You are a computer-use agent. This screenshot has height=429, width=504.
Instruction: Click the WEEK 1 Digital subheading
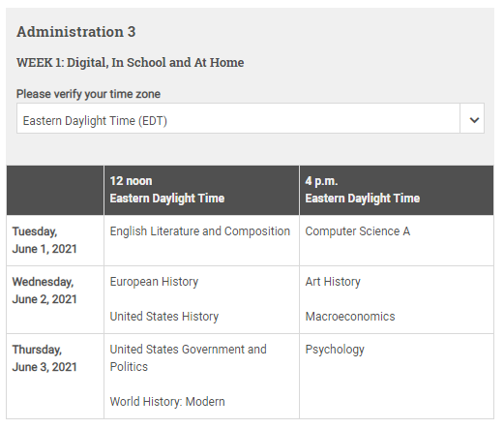[131, 63]
